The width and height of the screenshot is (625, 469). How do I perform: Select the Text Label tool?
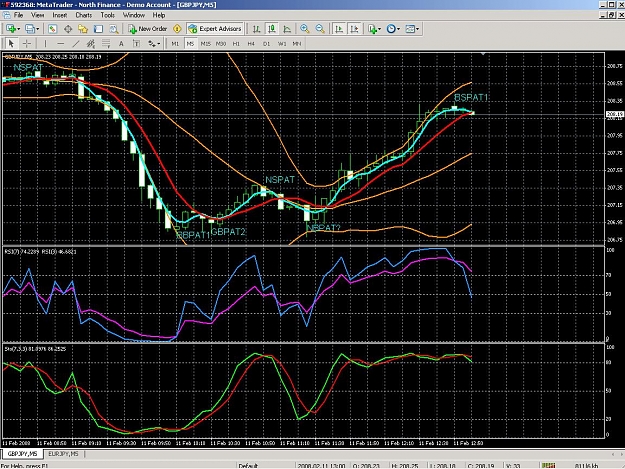[x=136, y=43]
